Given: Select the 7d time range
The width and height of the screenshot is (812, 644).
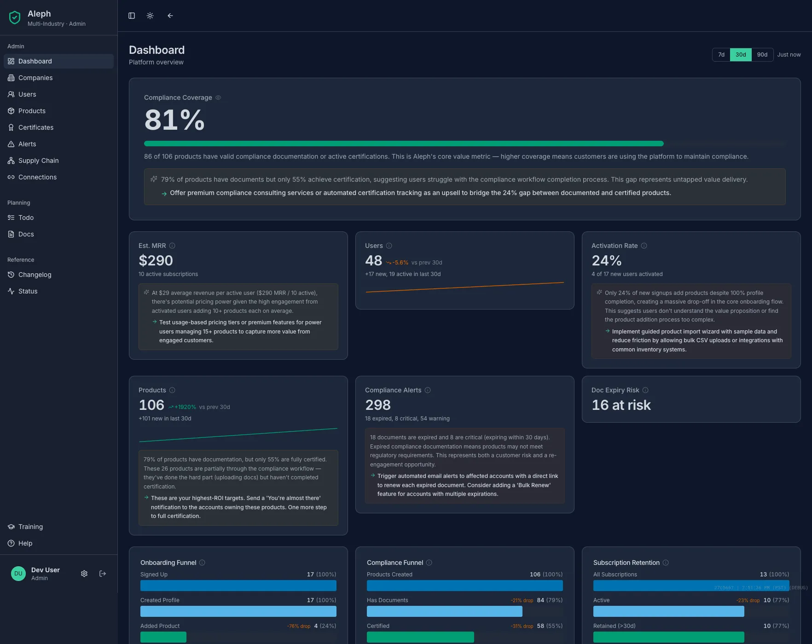Looking at the screenshot, I should click(x=721, y=54).
